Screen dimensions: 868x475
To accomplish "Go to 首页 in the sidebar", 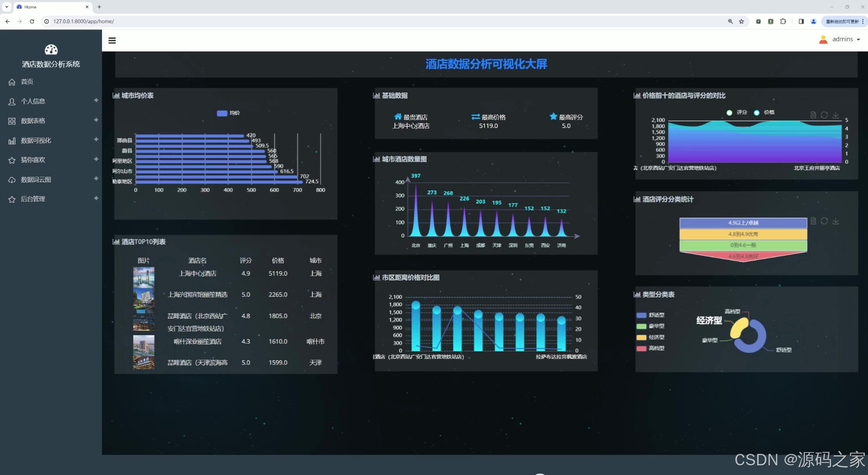I will point(27,82).
